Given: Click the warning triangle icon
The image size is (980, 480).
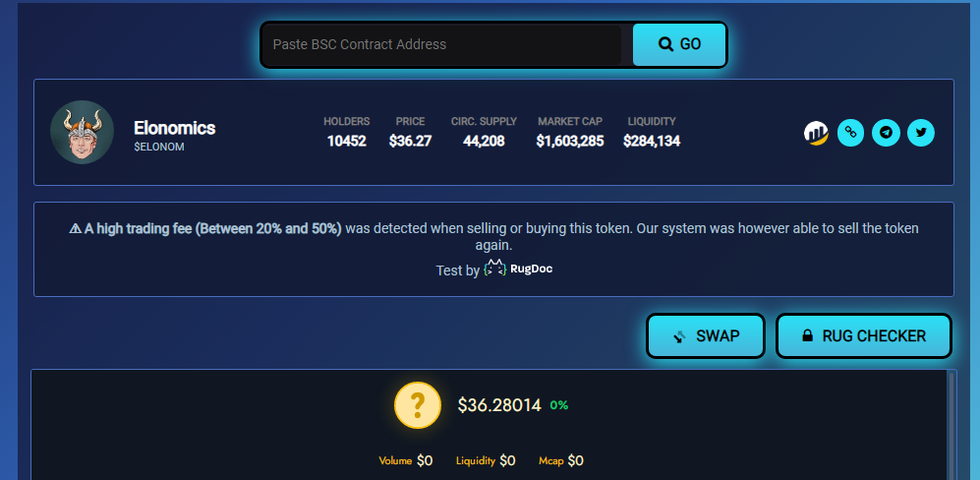Looking at the screenshot, I should click(x=75, y=229).
